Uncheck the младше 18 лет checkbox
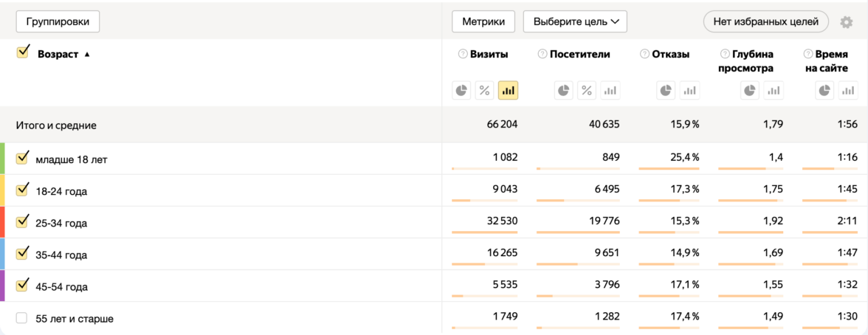The width and height of the screenshot is (868, 335). (x=22, y=158)
